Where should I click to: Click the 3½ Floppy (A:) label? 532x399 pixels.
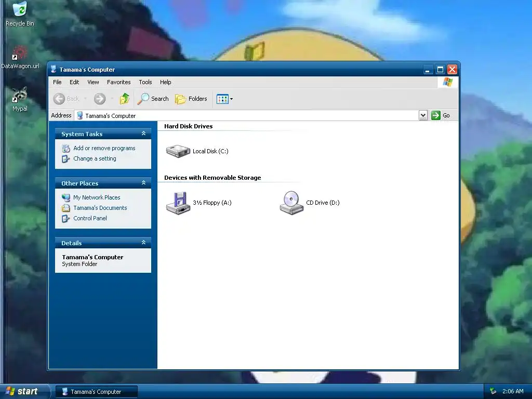pos(212,203)
